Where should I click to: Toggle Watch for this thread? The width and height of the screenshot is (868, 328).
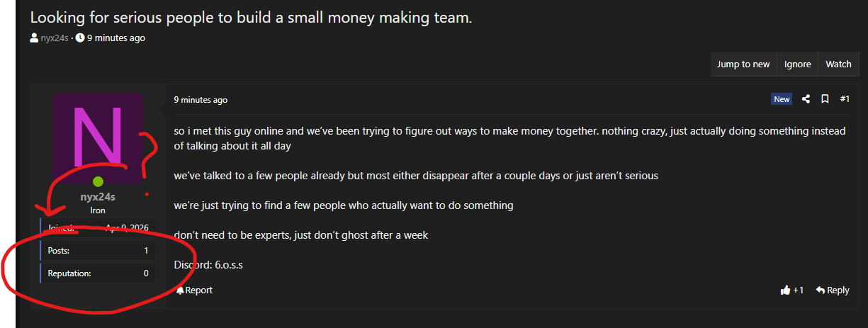[x=838, y=64]
